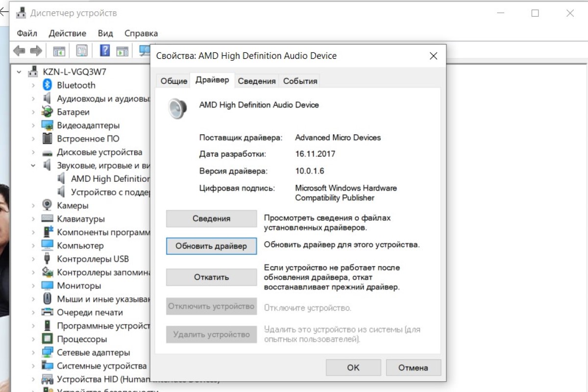Click the Forward arrow in Device Manager toolbar
The width and height of the screenshot is (588, 392).
36,50
